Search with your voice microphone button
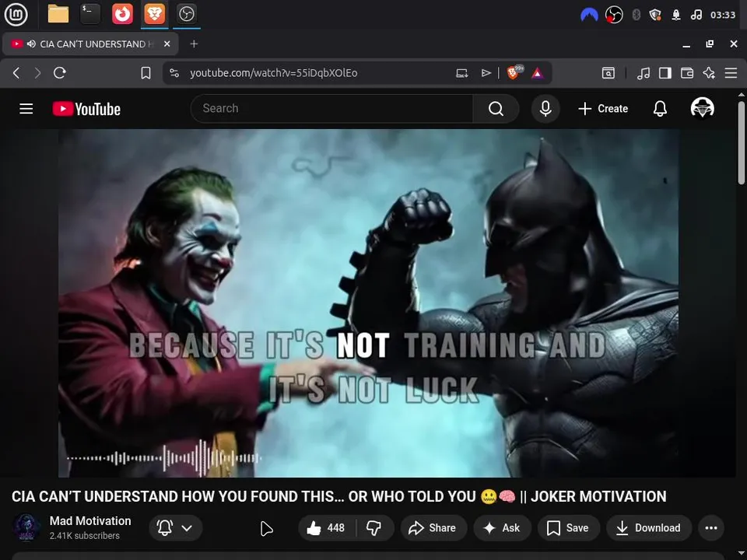This screenshot has height=560, width=747. coord(545,109)
